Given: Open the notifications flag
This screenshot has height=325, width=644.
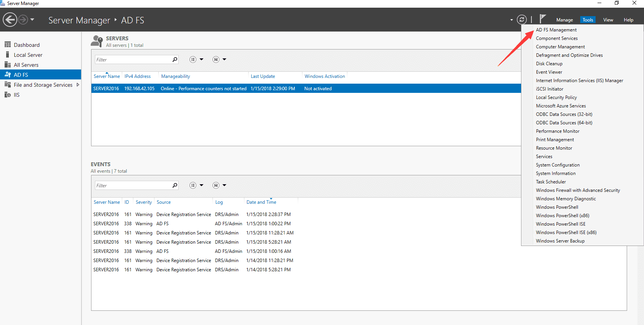Looking at the screenshot, I should point(543,19).
